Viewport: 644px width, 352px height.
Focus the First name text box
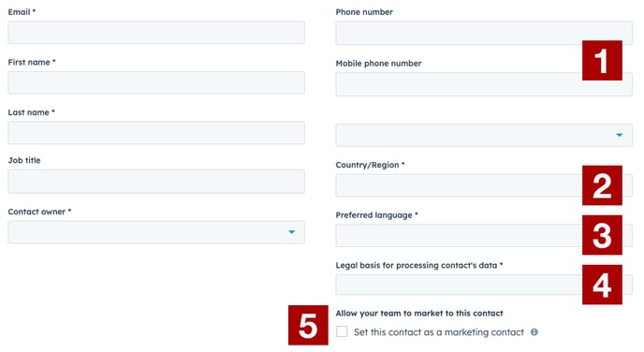[156, 82]
